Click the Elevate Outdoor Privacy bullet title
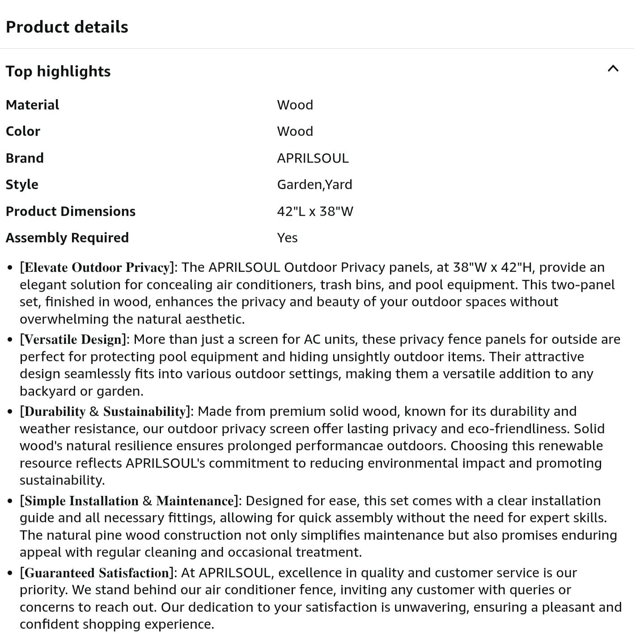Image resolution: width=644 pixels, height=644 pixels. (97, 267)
